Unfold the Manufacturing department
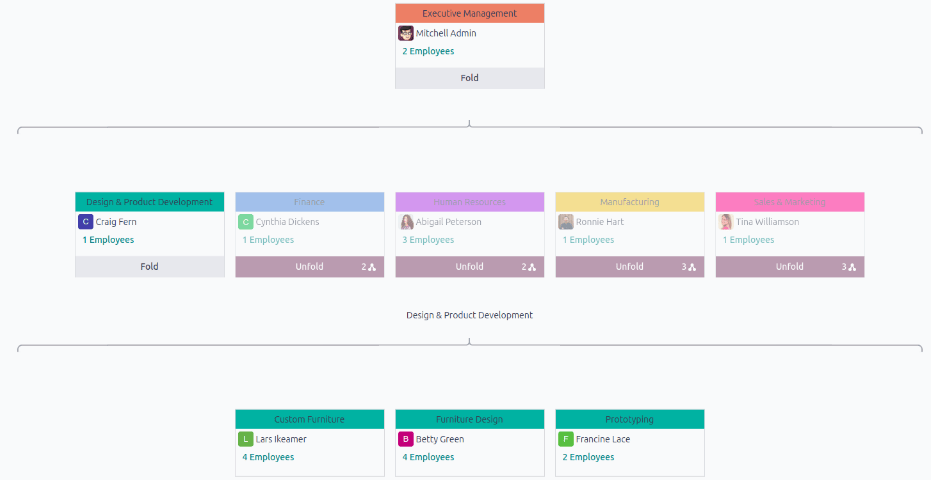This screenshot has width=931, height=480. point(629,267)
